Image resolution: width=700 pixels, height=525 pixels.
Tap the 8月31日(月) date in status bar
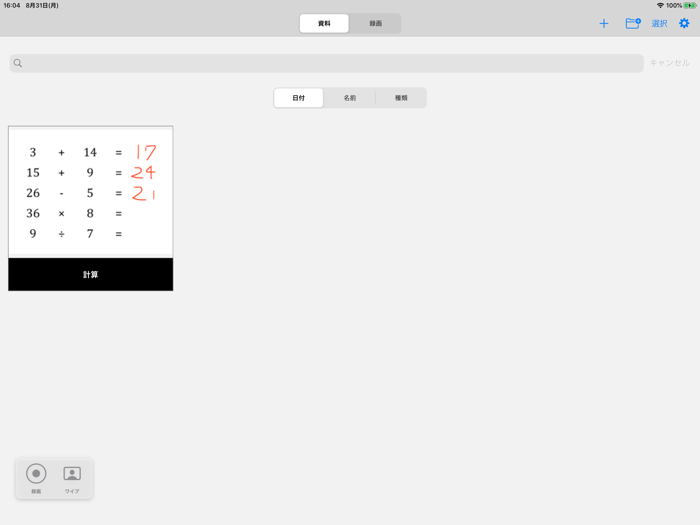42,5
